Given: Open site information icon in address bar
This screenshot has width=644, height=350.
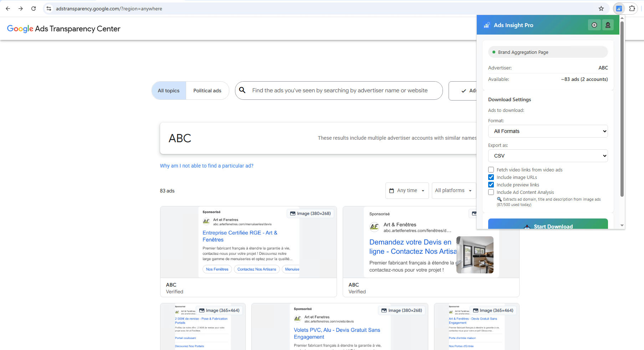Looking at the screenshot, I should pos(48,9).
